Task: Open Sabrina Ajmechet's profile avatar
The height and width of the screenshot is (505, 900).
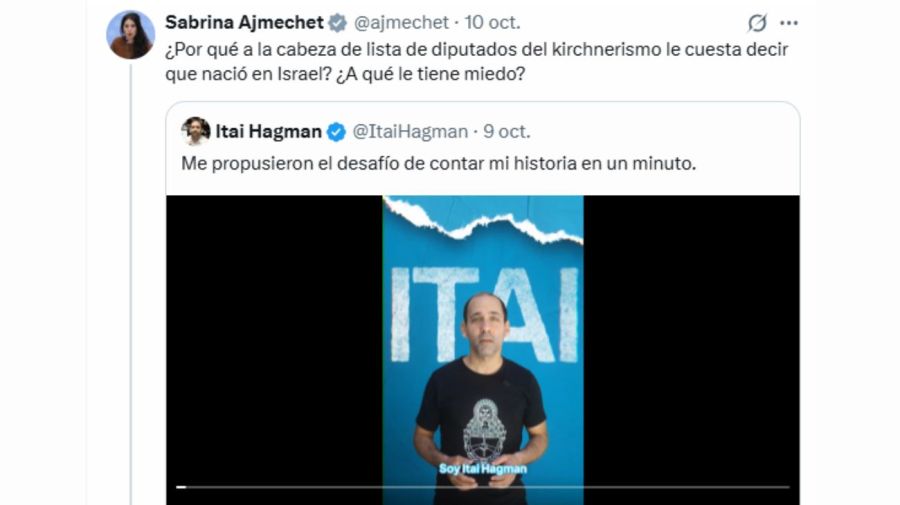Action: [130, 34]
